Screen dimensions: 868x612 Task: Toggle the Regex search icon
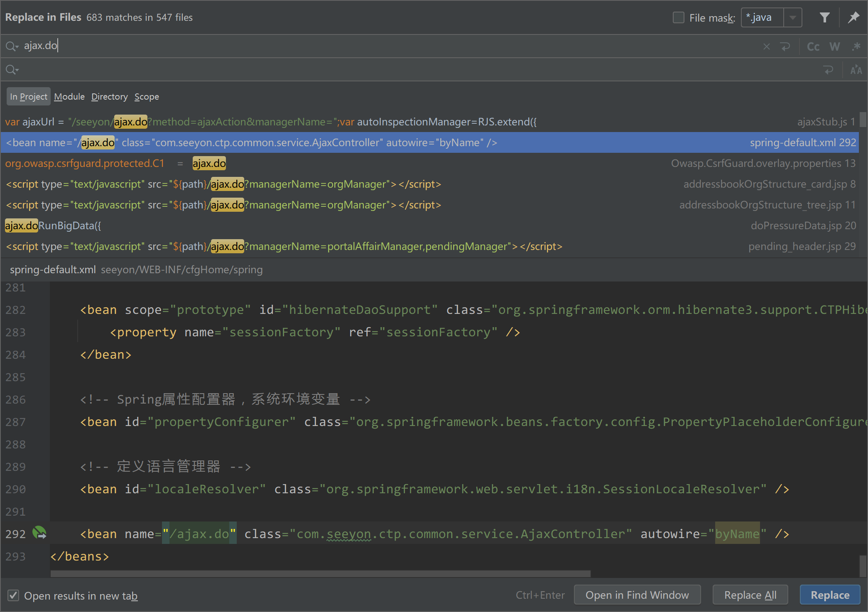pos(856,47)
